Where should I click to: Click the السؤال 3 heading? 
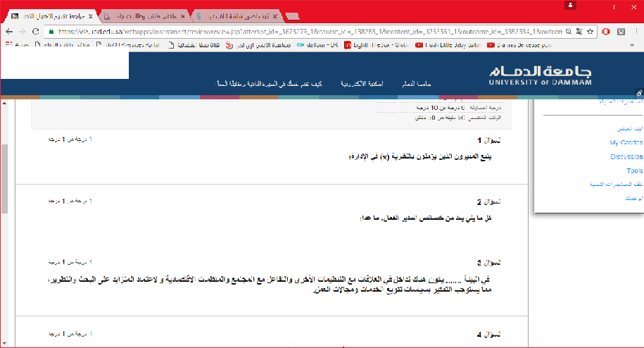(x=488, y=263)
